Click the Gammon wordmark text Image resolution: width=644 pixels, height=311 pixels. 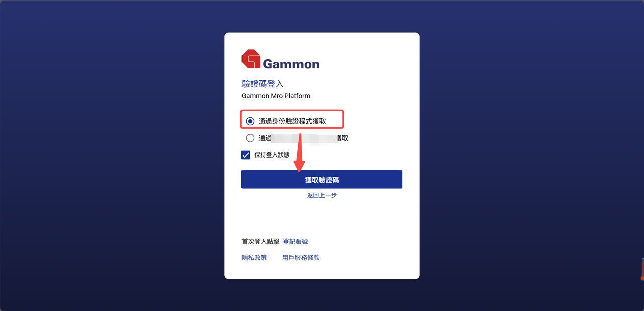[x=291, y=64]
